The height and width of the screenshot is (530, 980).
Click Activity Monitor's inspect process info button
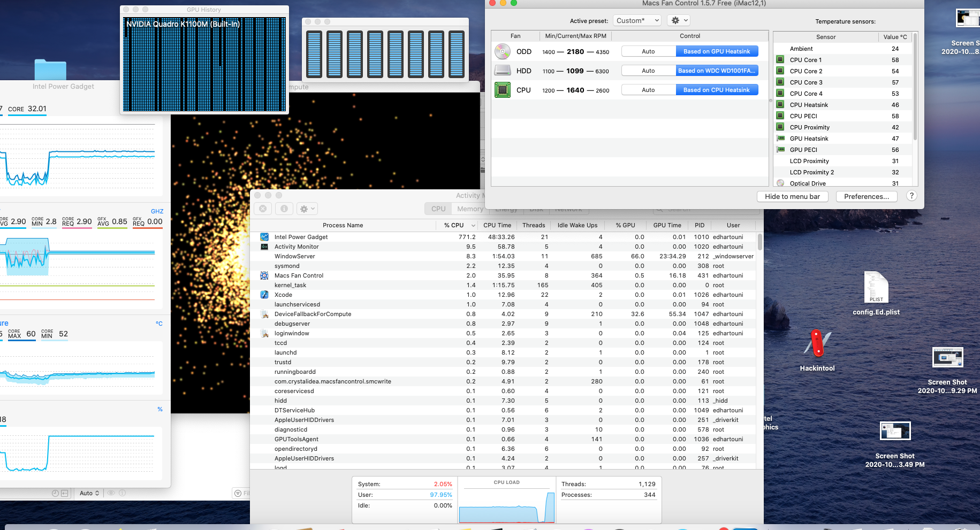click(x=284, y=209)
